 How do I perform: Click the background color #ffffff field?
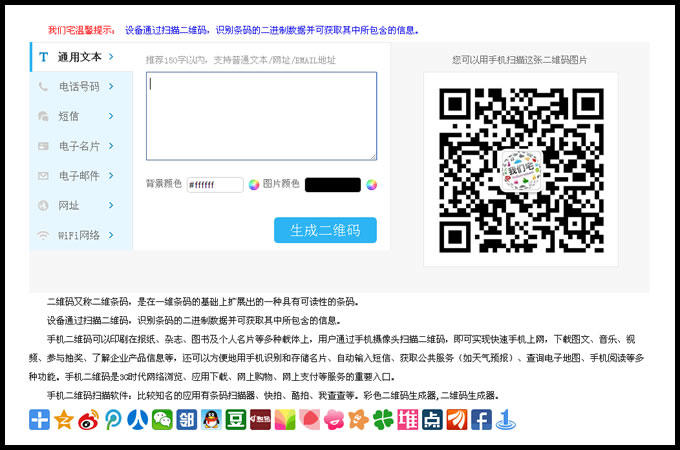point(215,185)
